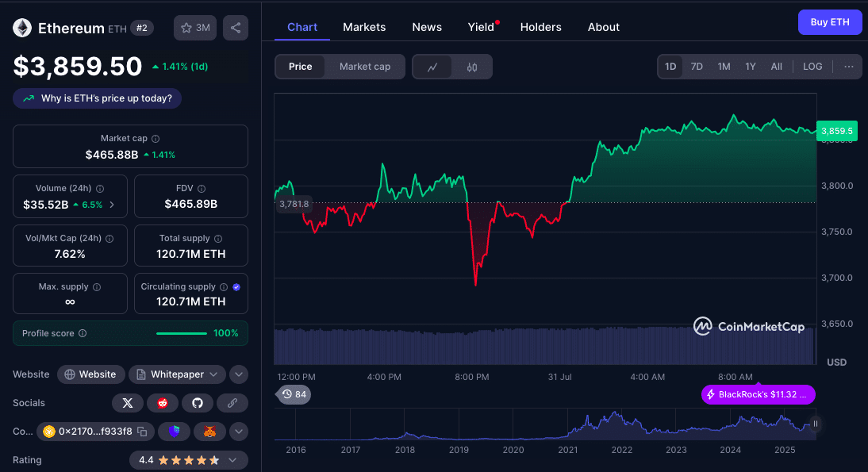The height and width of the screenshot is (472, 868).
Task: Expand the more-links chevron beside Whitepaper
Action: coord(237,374)
